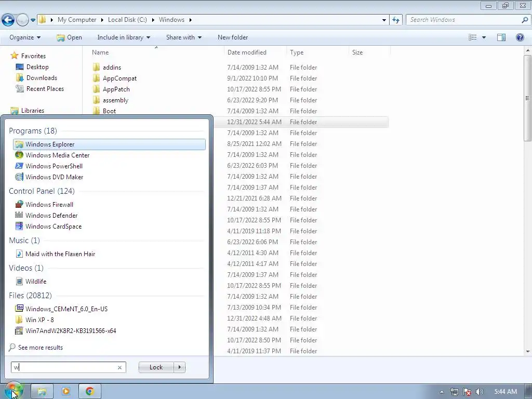
Task: Open the Organize menu
Action: pyautogui.click(x=25, y=37)
